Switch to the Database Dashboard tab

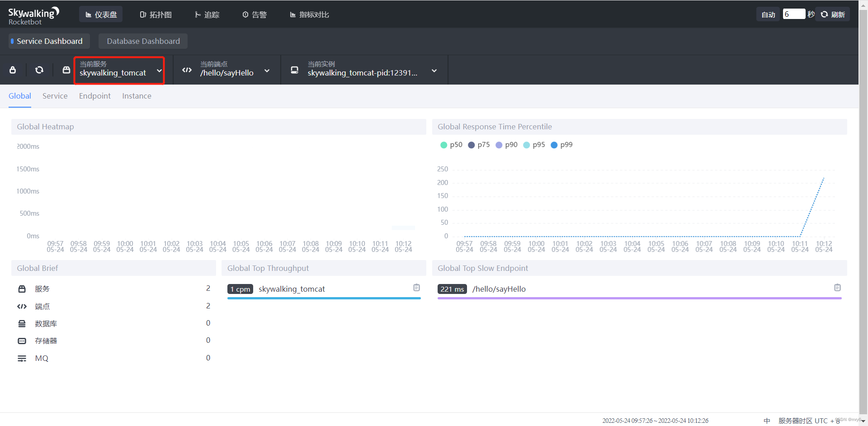click(143, 41)
